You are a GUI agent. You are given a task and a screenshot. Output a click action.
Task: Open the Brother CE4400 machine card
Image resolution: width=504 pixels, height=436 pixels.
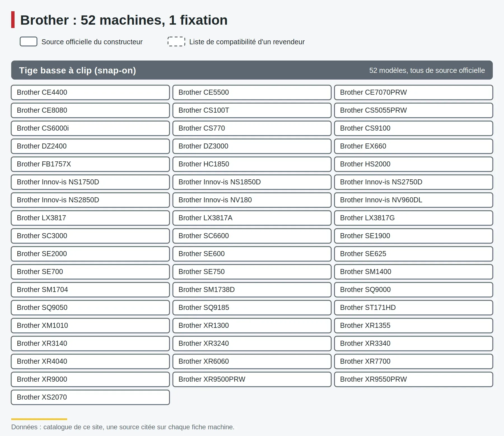(90, 92)
